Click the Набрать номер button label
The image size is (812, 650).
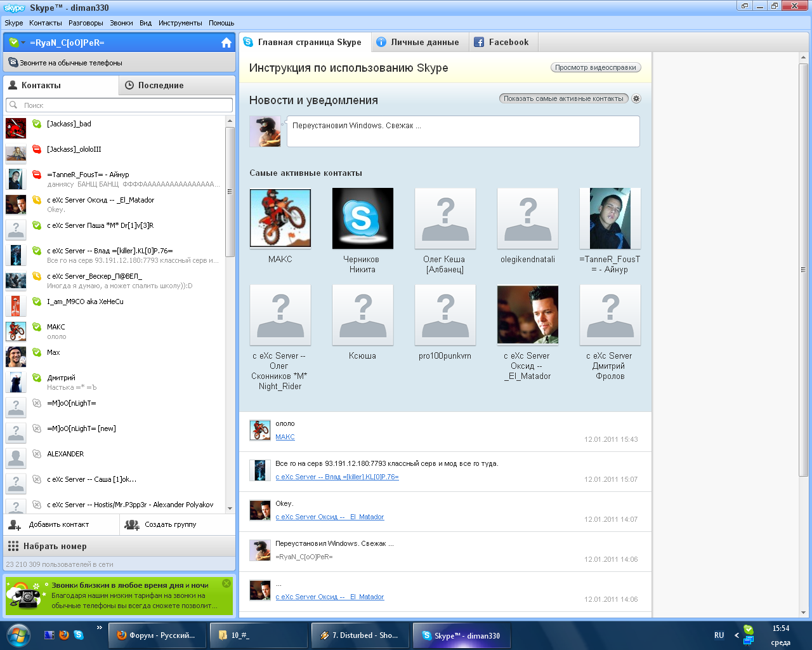coord(55,546)
